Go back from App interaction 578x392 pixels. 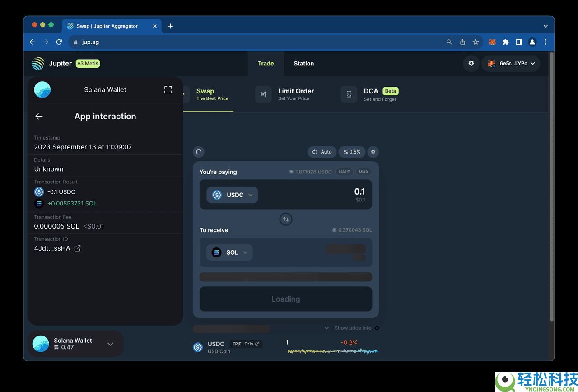pyautogui.click(x=39, y=117)
